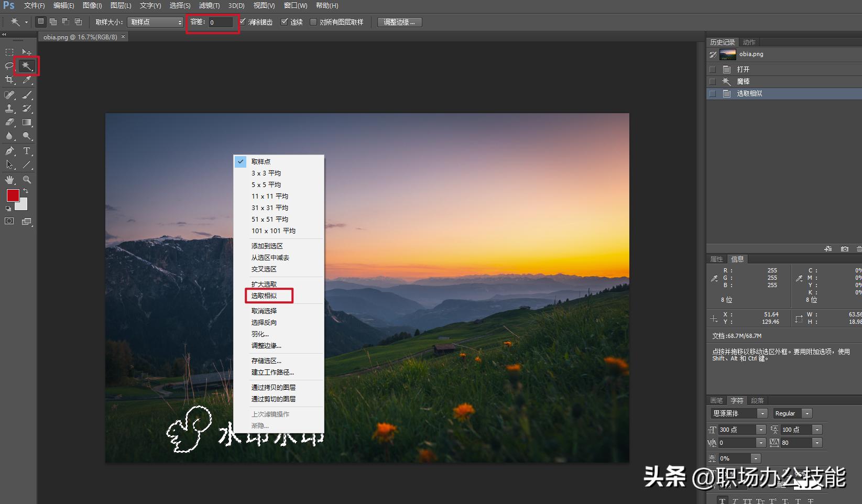Click the 调整边缘 button
The width and height of the screenshot is (862, 504).
pyautogui.click(x=399, y=22)
